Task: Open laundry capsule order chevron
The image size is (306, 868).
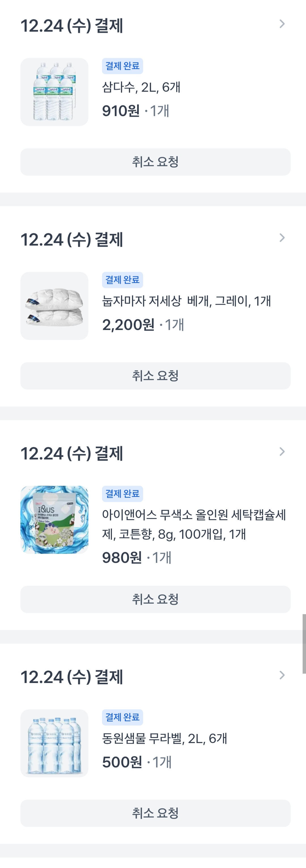Action: coord(282,452)
